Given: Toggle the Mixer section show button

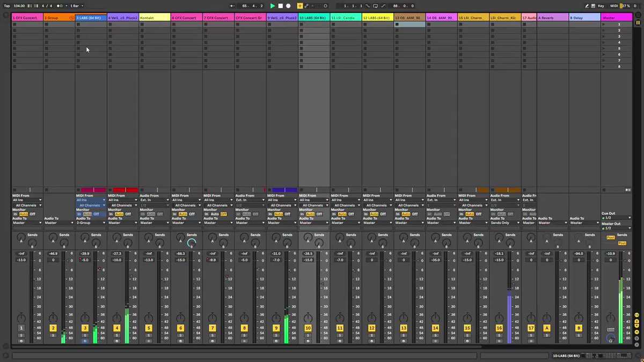Looking at the screenshot, I should point(637,333).
